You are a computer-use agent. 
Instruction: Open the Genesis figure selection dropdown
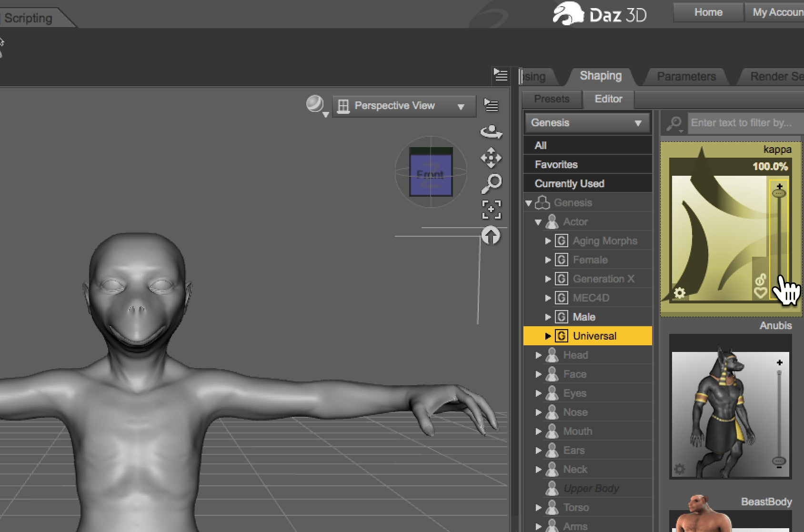pos(587,123)
